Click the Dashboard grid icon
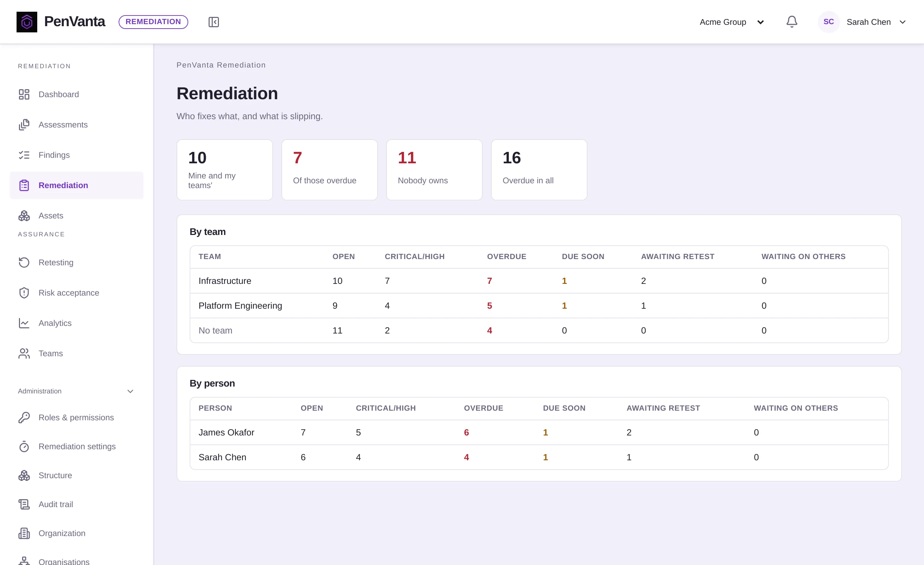 click(x=24, y=94)
